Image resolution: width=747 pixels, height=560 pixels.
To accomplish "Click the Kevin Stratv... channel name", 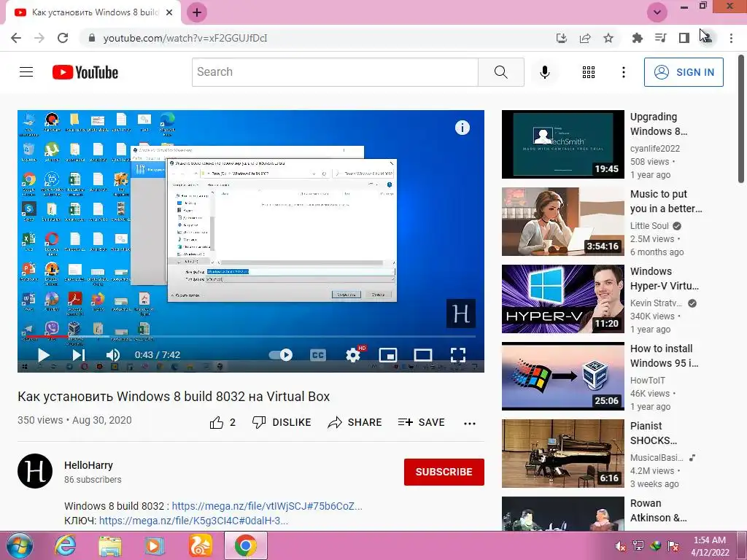I will (656, 303).
